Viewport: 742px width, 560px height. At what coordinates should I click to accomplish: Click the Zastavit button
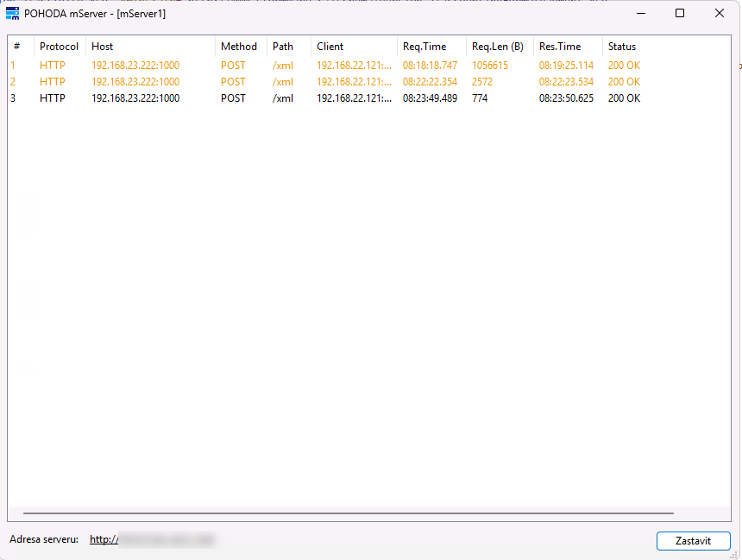click(693, 540)
